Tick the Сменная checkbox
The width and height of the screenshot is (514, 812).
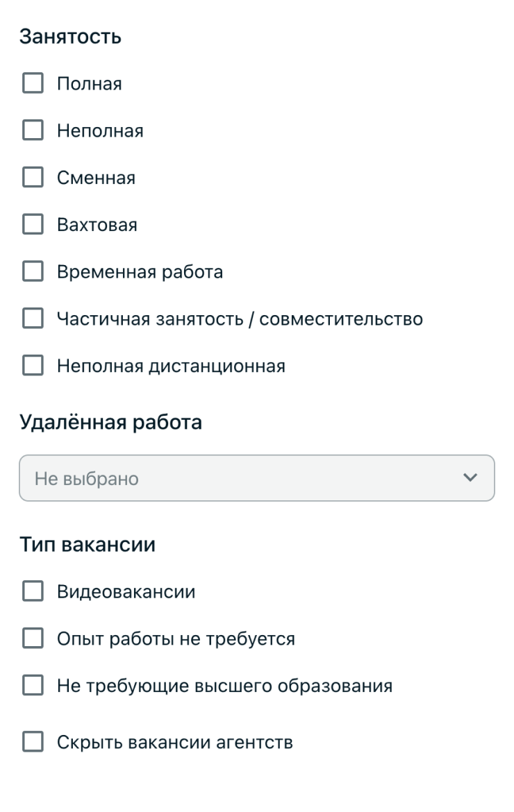(33, 177)
